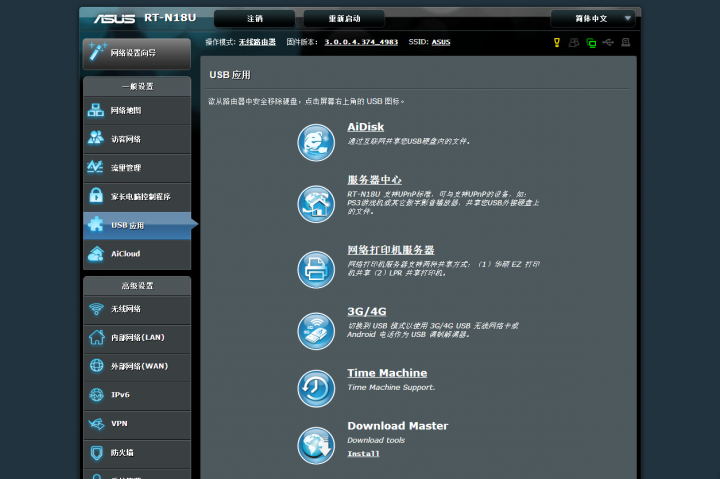Click the VPN icon in sidebar
Image resolution: width=720 pixels, height=479 pixels.
click(x=96, y=423)
